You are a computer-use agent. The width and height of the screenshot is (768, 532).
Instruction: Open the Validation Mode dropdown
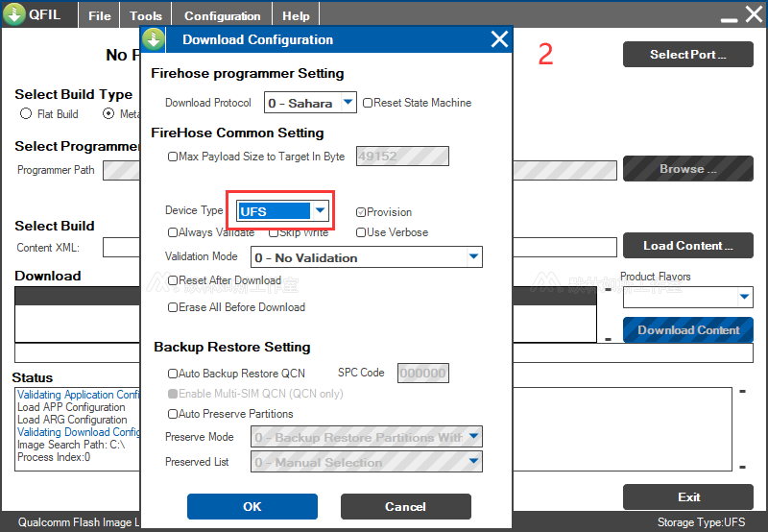(x=367, y=257)
